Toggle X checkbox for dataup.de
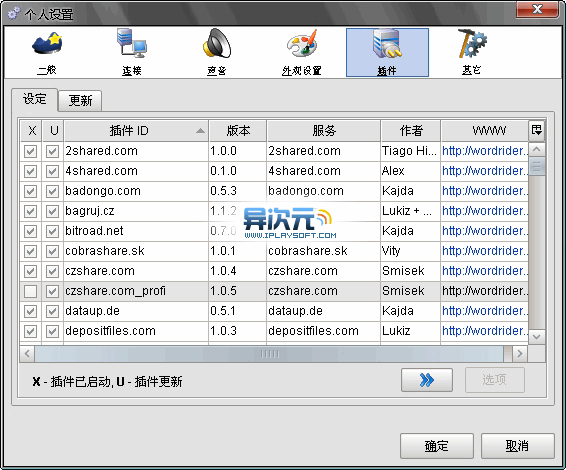The height and width of the screenshot is (470, 566). click(x=30, y=311)
